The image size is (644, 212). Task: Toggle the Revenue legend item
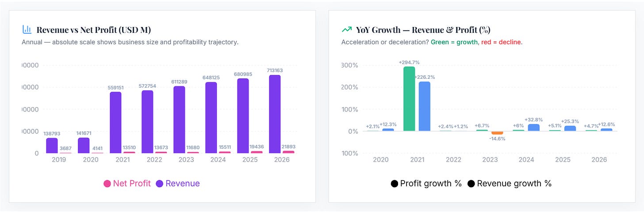tap(177, 183)
